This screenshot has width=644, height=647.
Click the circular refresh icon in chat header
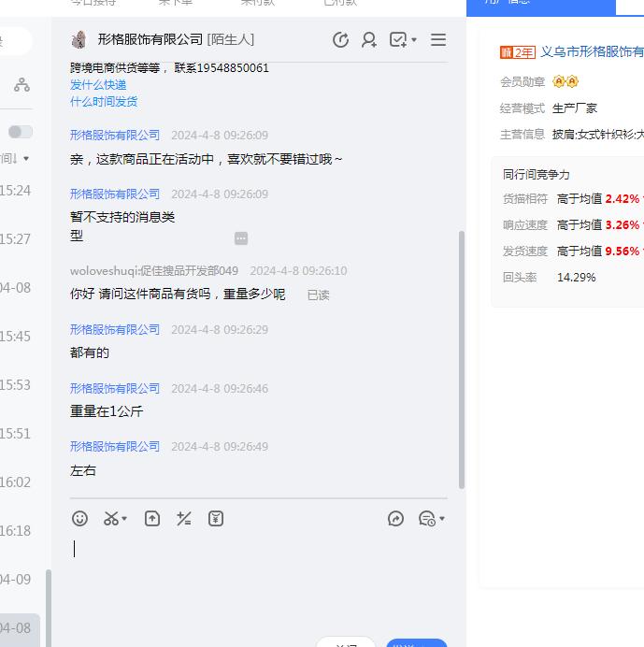tap(340, 39)
